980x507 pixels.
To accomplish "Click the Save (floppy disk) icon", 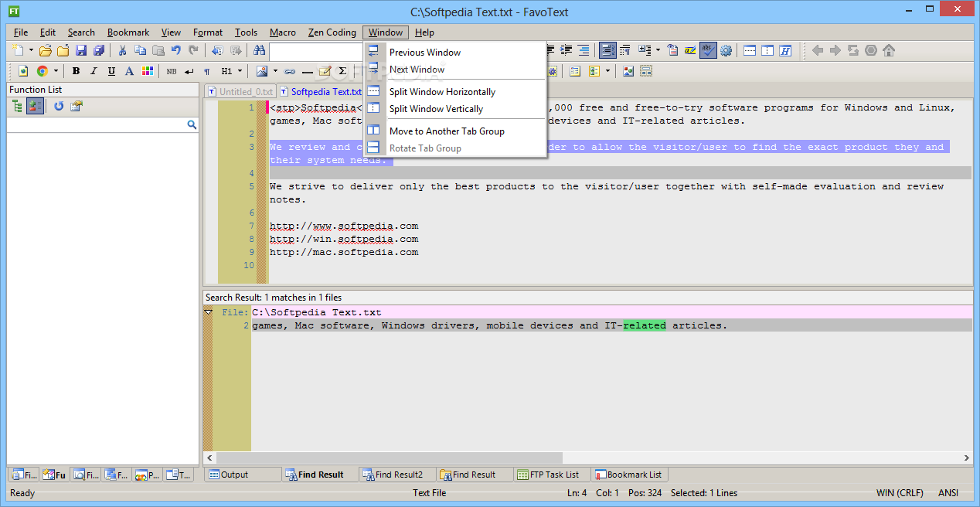I will 80,50.
